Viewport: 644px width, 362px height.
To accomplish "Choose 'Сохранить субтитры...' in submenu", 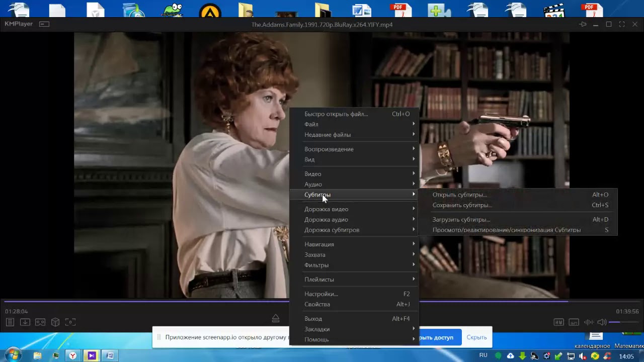I will click(x=518, y=205).
